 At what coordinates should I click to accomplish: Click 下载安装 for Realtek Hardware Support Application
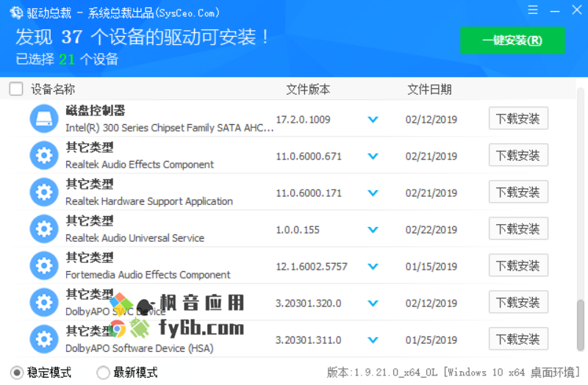(518, 192)
